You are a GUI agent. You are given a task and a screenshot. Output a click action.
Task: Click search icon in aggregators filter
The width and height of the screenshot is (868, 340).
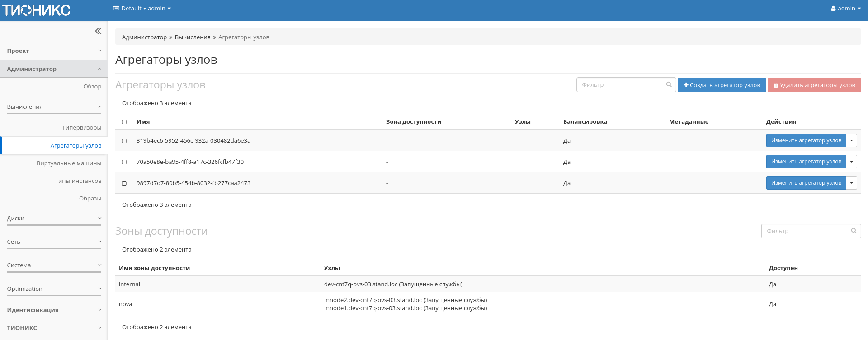pos(669,84)
